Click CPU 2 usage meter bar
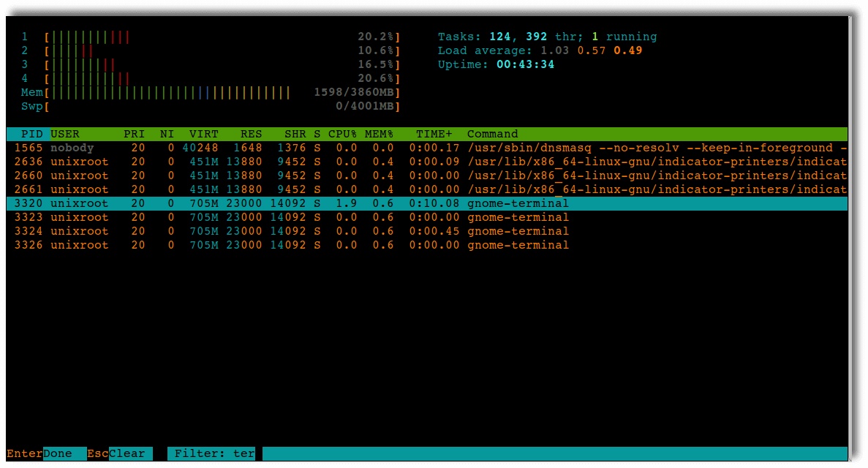The height and width of the screenshot is (468, 868). point(222,51)
